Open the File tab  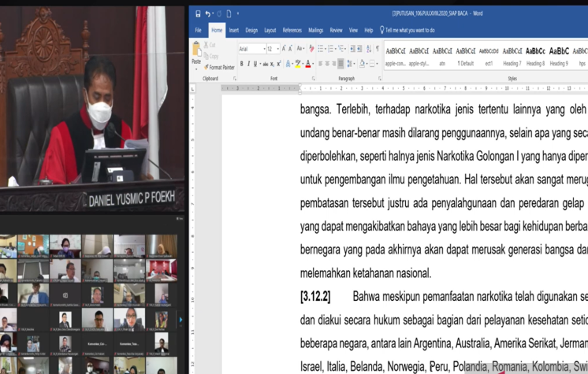click(199, 31)
